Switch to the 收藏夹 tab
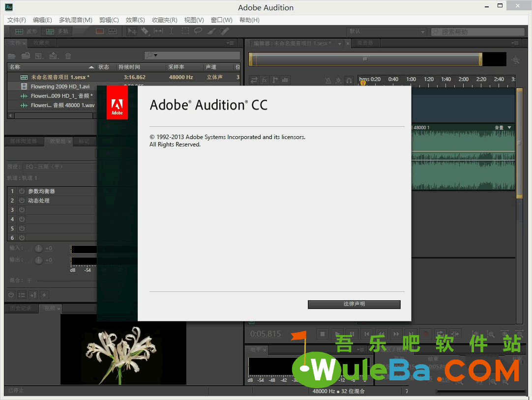This screenshot has height=400, width=532. click(x=41, y=43)
